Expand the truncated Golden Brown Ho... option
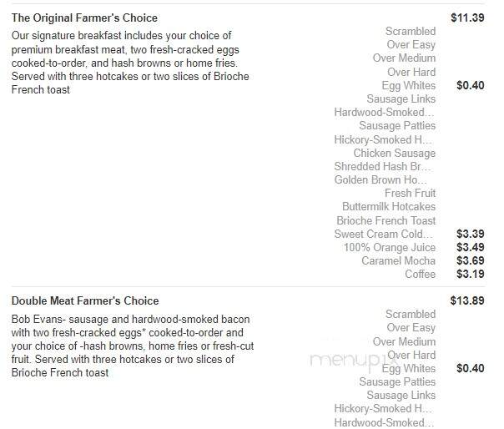504x429 pixels. coord(381,179)
